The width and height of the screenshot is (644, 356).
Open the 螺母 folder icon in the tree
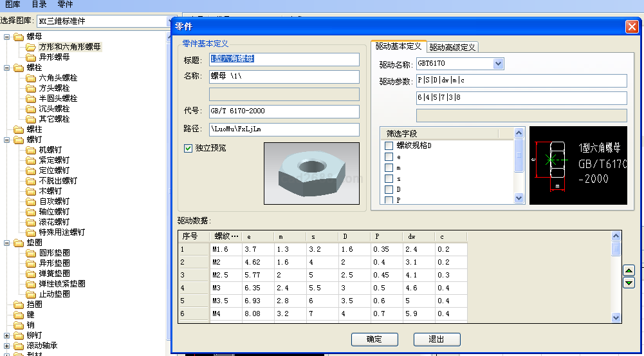click(x=19, y=37)
